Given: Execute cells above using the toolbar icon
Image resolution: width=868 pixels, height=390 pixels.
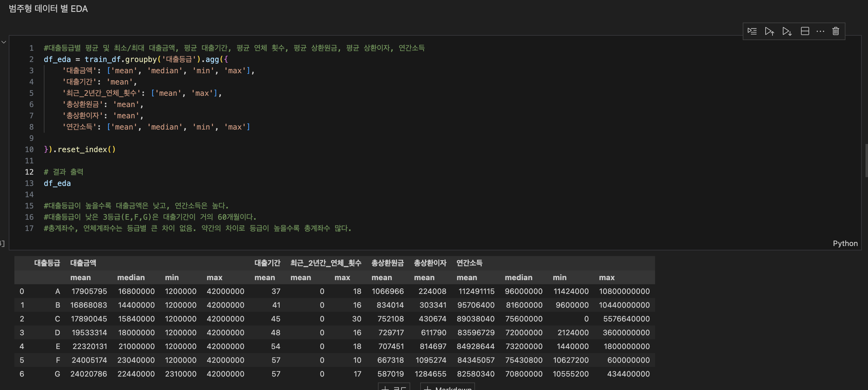Looking at the screenshot, I should 769,31.
